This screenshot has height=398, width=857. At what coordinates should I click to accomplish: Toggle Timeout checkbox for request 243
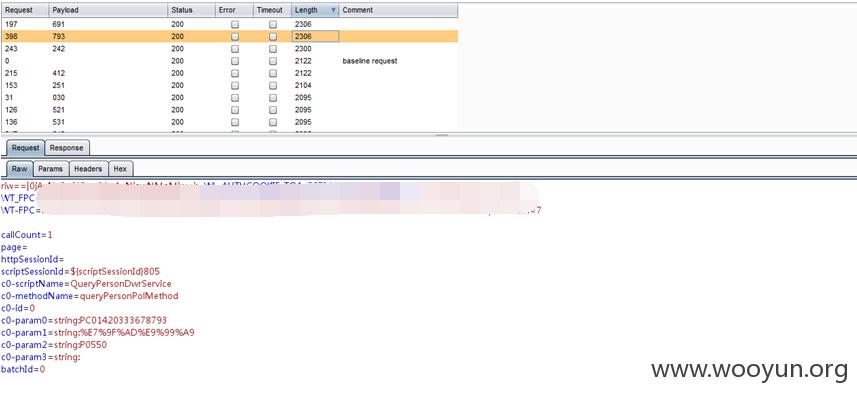click(273, 49)
